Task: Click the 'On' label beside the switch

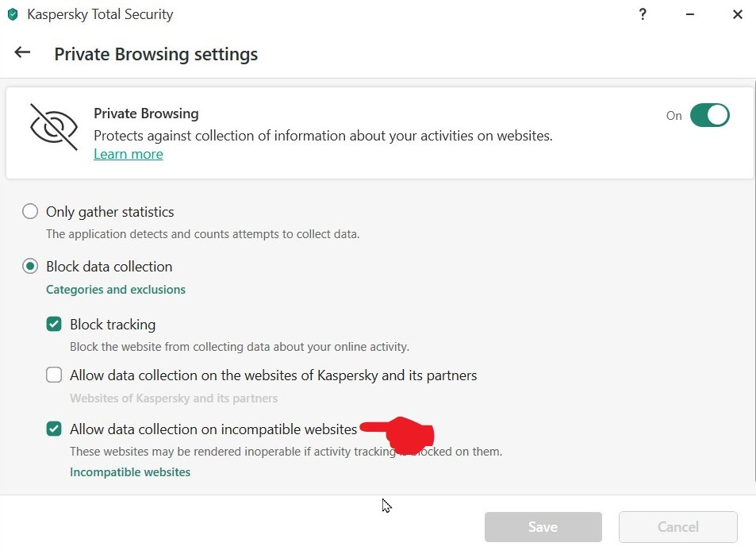Action: click(x=673, y=116)
